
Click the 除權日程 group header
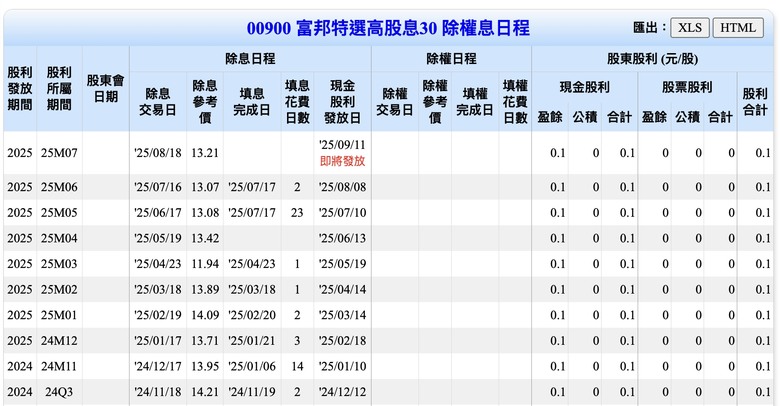coord(451,59)
